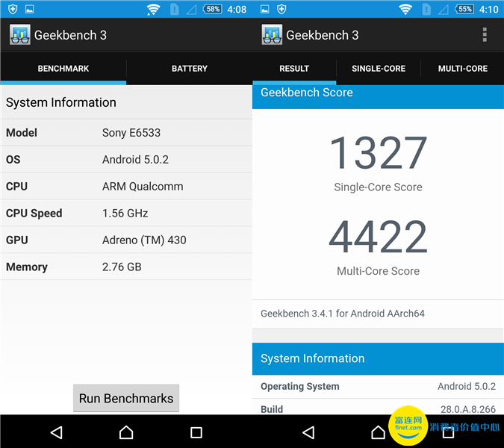The image size is (504, 448).
Task: Tap the Wi-Fi icon in left status bar
Action: pos(153,9)
